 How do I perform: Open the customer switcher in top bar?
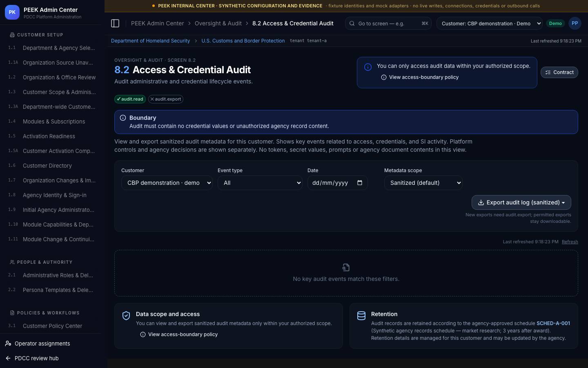pyautogui.click(x=490, y=23)
